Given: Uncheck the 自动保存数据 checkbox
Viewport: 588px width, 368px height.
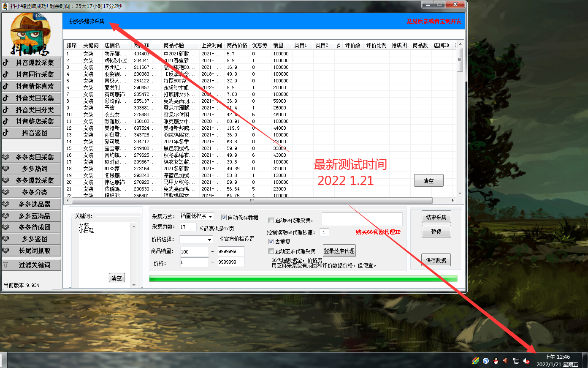Looking at the screenshot, I should (x=224, y=218).
